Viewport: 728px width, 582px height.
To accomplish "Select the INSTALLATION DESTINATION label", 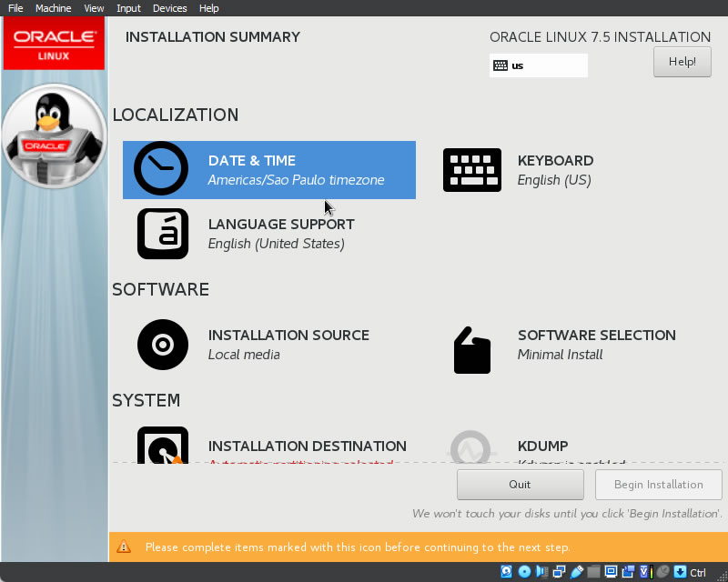I will [308, 446].
